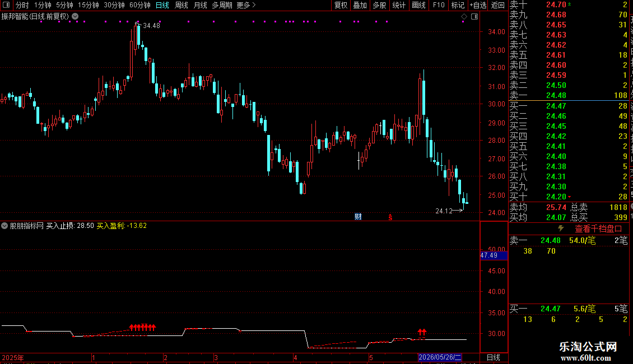Open the 统计 statistics tool
Screen dimensions: 633x364
pyautogui.click(x=399, y=5)
